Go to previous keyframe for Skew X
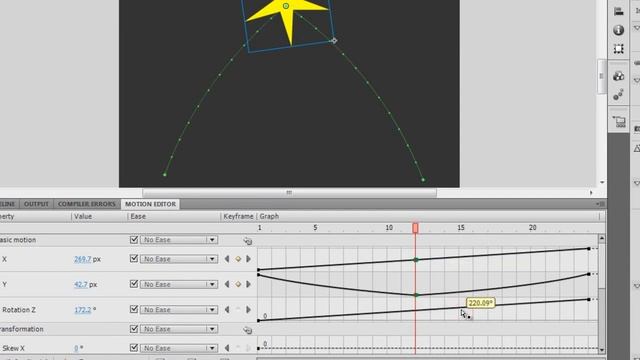Screen dimensions: 640x360 [x=227, y=348]
